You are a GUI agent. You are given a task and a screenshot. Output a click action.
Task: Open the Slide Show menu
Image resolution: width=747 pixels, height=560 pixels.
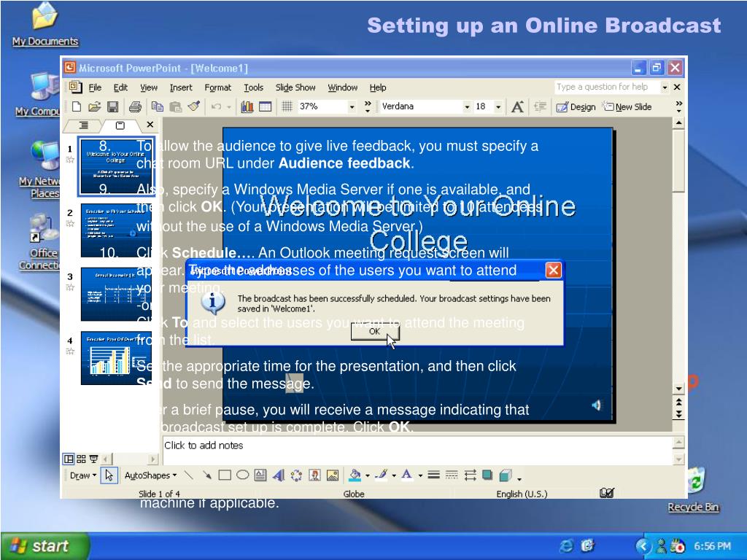[295, 87]
